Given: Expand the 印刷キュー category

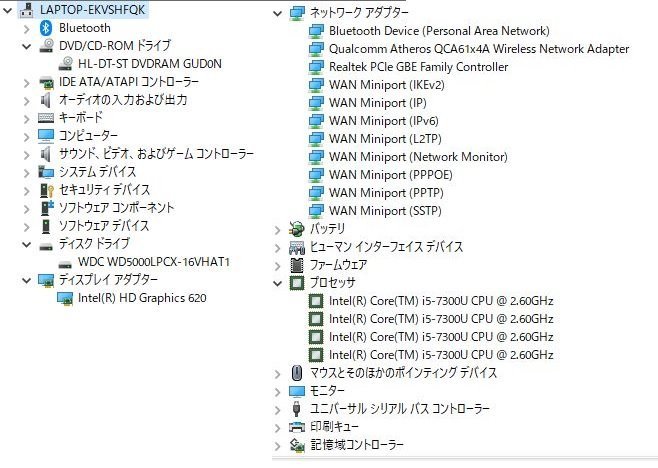Looking at the screenshot, I should point(277,428).
